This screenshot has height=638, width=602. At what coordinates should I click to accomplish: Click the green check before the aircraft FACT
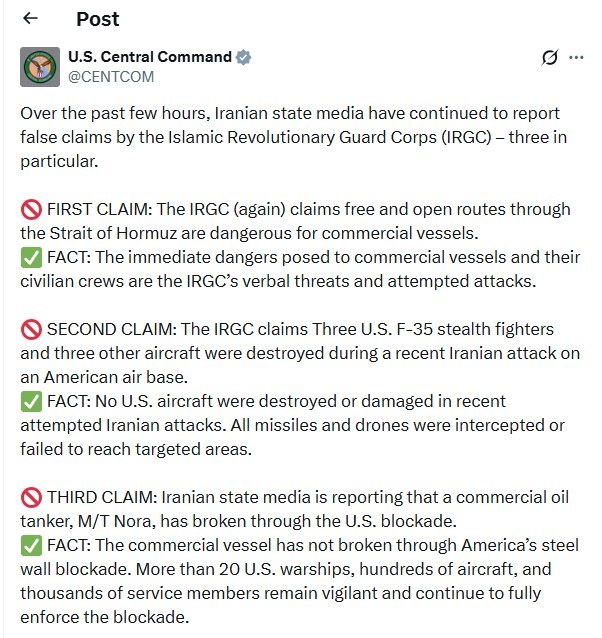31,402
